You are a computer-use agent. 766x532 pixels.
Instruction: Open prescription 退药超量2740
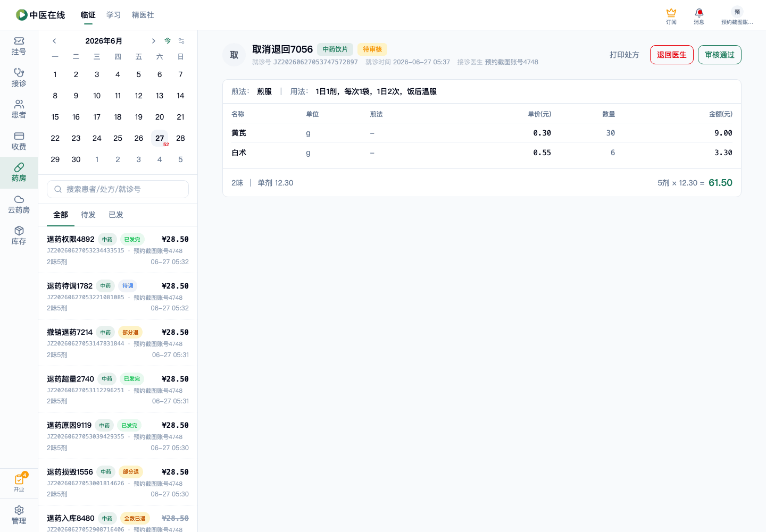pyautogui.click(x=118, y=390)
